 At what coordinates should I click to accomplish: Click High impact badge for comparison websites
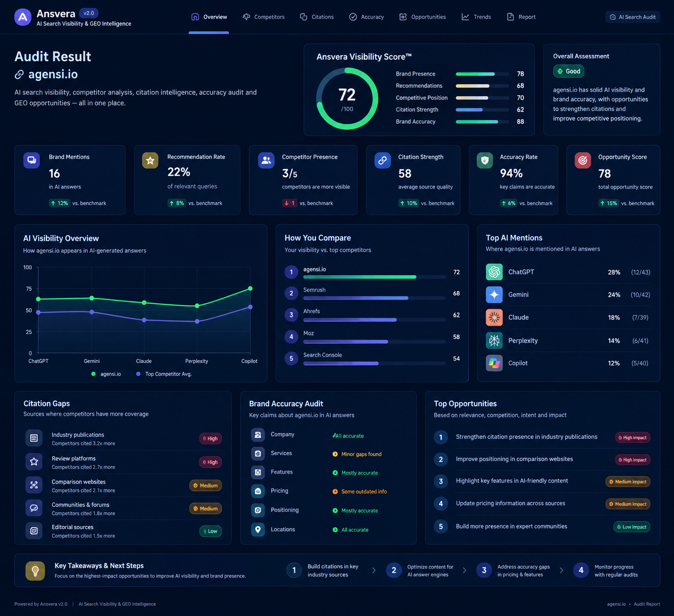[633, 460]
